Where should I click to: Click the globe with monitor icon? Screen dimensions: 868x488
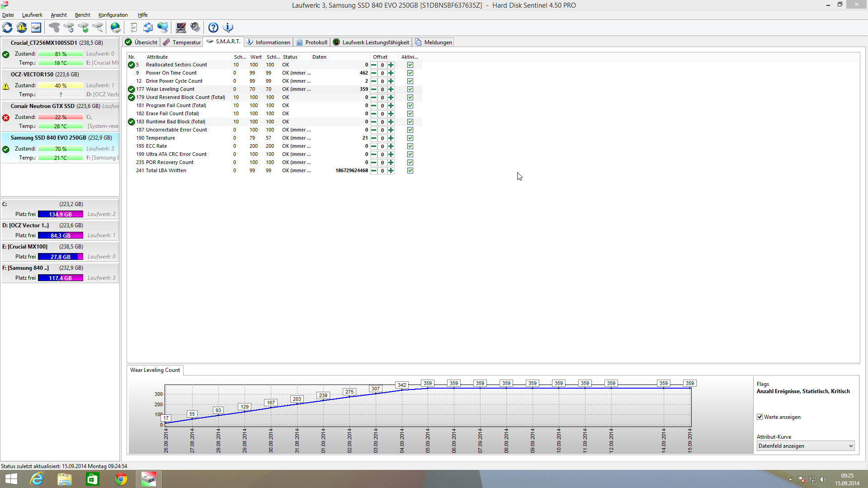click(x=163, y=28)
